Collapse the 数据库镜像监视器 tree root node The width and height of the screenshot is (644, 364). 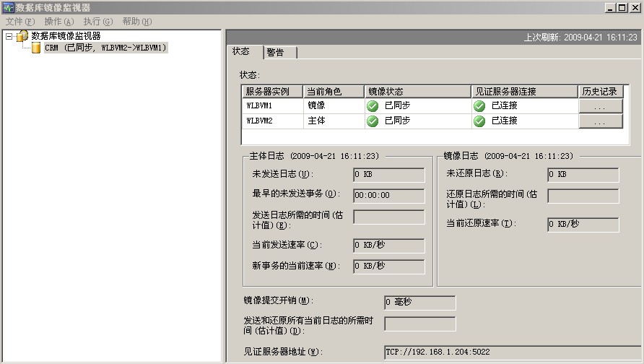(x=9, y=36)
